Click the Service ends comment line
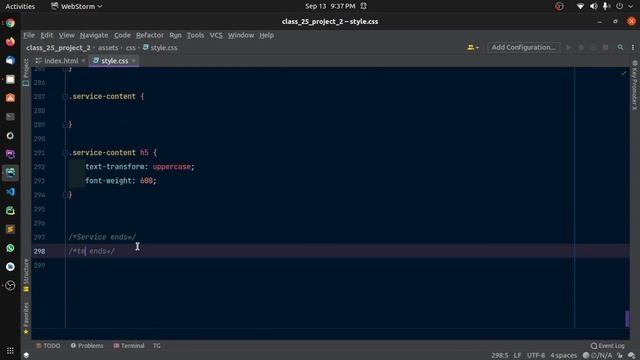 [102, 237]
